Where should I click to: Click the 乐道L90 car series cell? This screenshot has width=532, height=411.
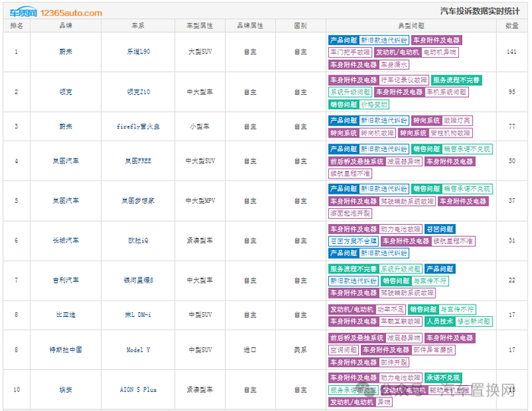point(138,52)
